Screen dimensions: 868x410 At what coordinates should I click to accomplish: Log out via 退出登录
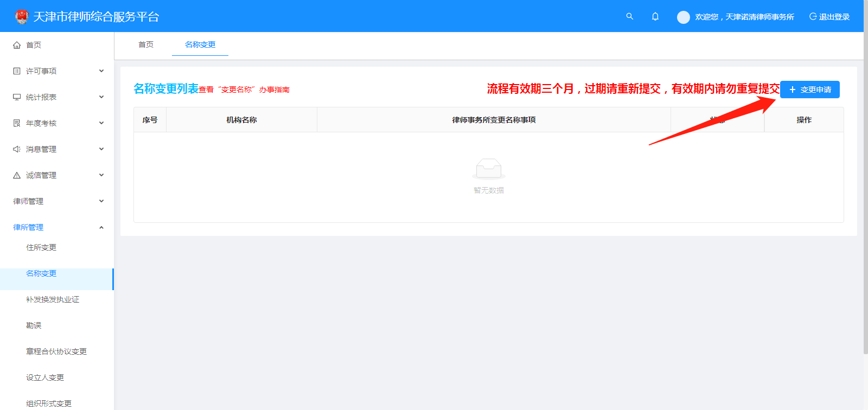[829, 17]
